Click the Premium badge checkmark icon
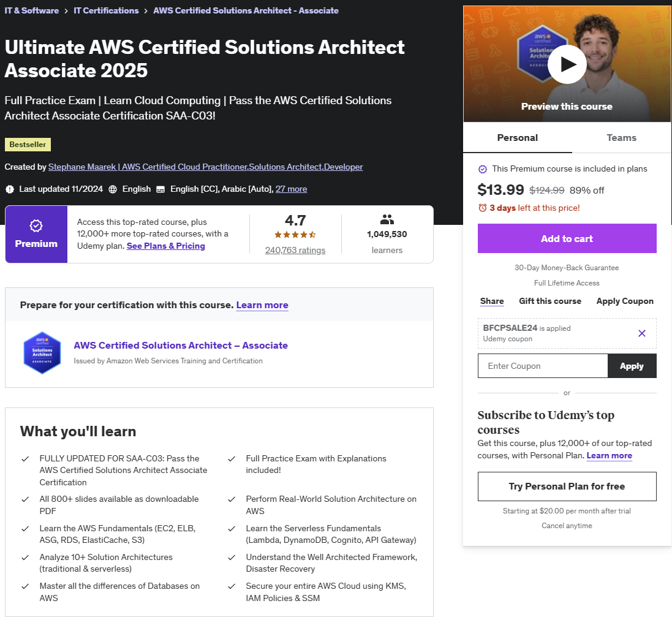 click(x=36, y=225)
